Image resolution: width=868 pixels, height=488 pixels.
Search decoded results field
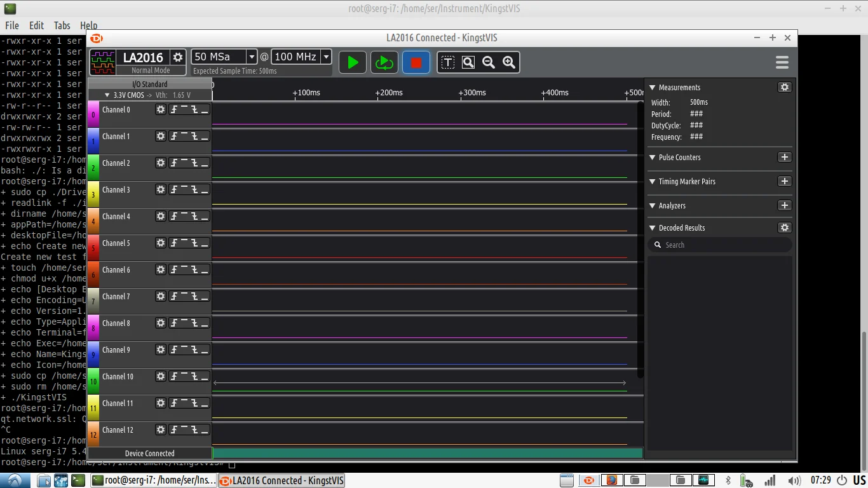click(720, 245)
